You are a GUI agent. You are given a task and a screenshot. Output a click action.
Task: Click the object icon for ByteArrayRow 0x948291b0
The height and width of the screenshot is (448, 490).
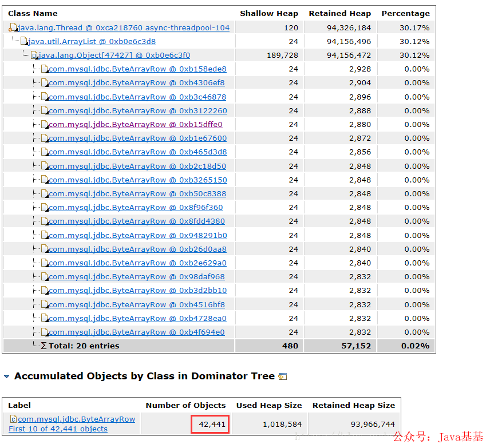tap(45, 235)
